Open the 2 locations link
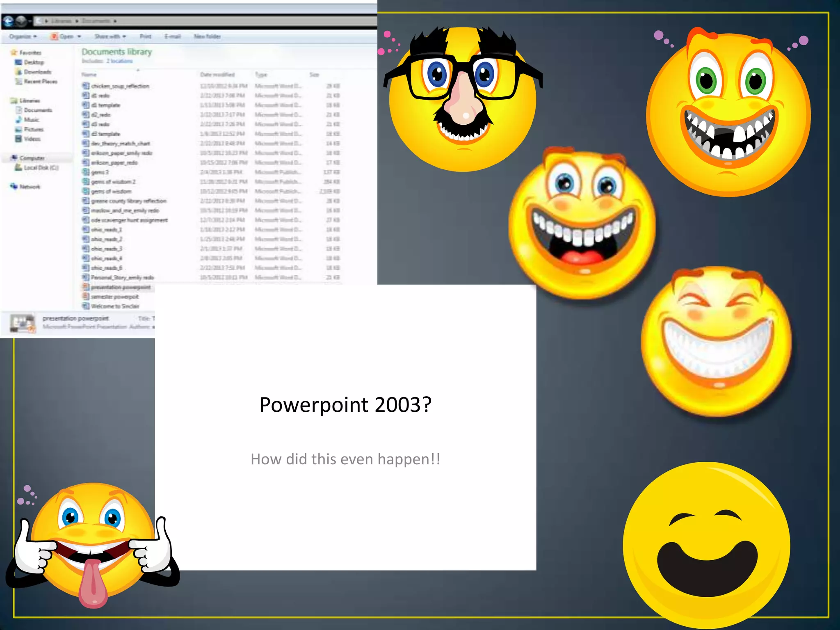Viewport: 840px width, 630px height. click(119, 61)
